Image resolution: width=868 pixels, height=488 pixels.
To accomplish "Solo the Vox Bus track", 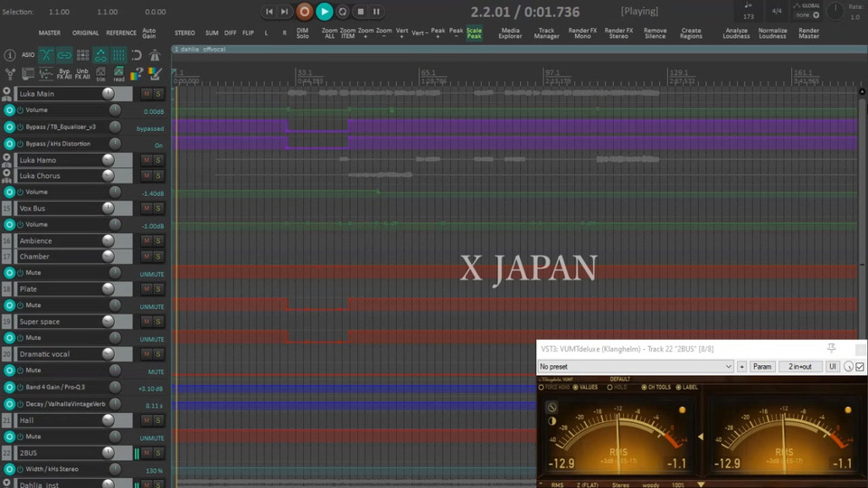I will click(x=158, y=209).
